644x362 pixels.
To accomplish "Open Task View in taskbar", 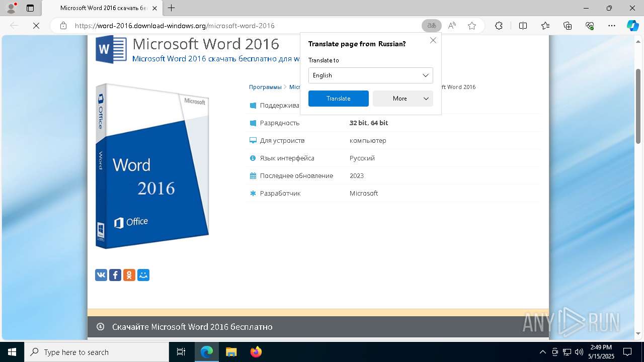I will (x=181, y=352).
